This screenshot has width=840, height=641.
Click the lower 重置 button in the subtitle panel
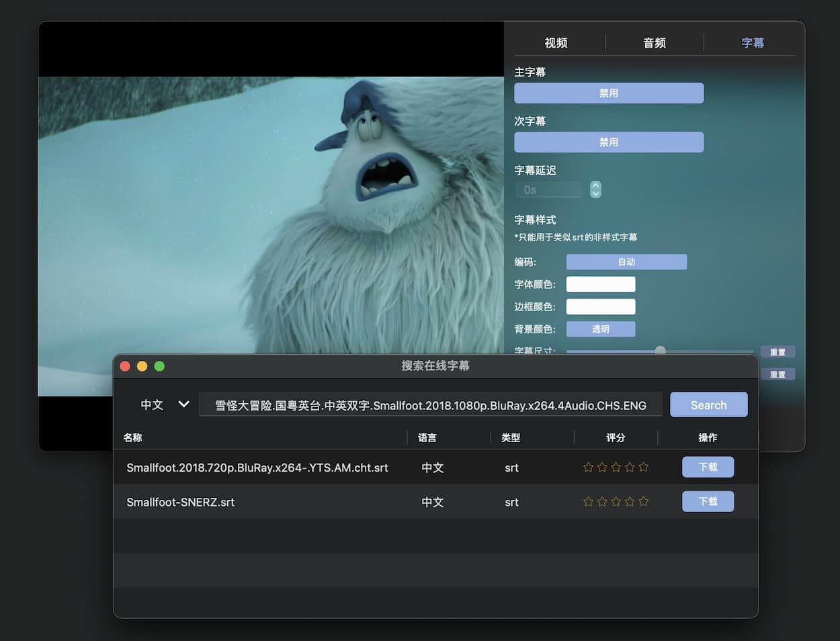coord(778,374)
